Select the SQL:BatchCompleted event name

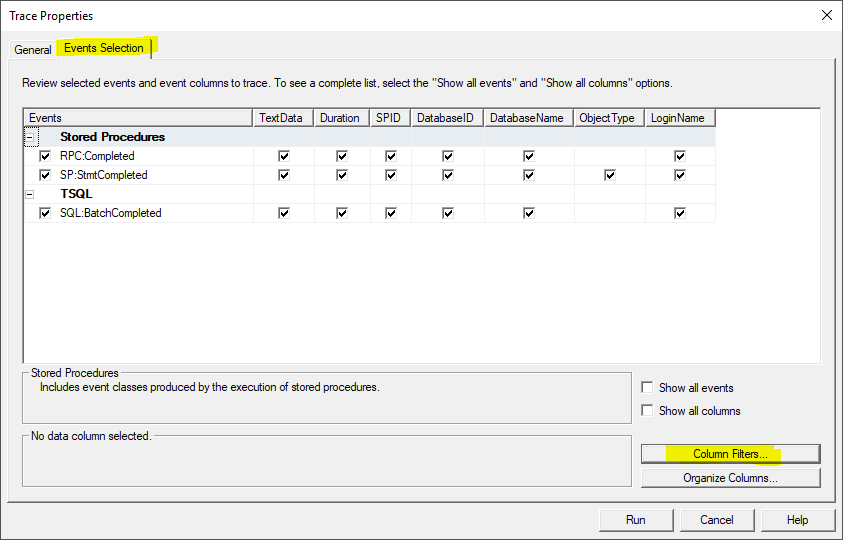(x=111, y=213)
